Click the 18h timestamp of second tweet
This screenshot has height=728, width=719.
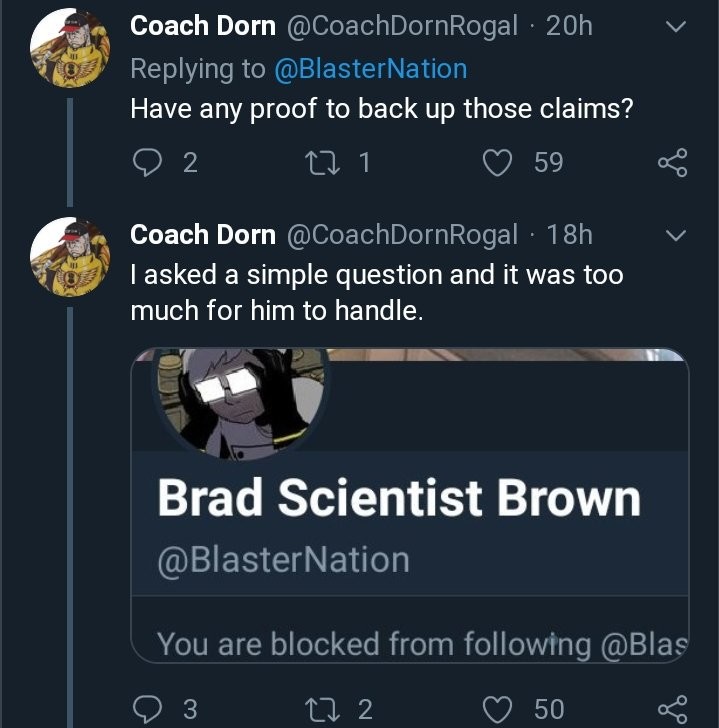(569, 235)
